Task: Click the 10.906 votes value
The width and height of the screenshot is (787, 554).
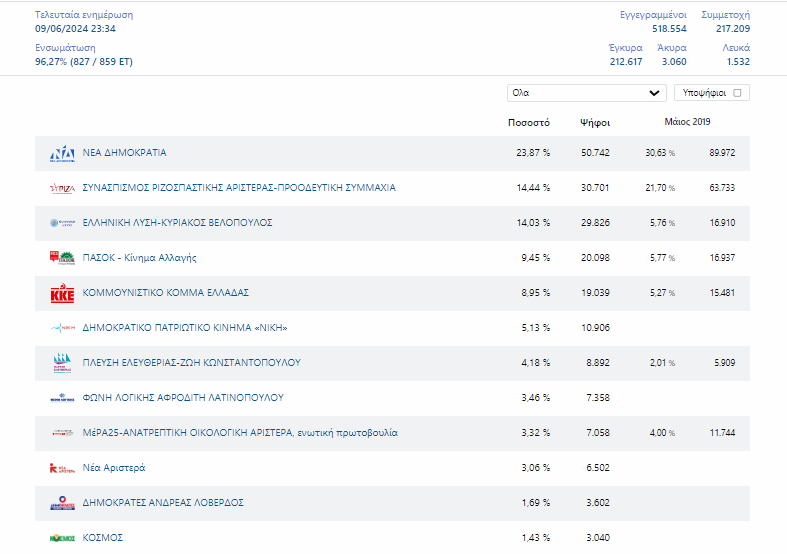Action: (x=595, y=328)
